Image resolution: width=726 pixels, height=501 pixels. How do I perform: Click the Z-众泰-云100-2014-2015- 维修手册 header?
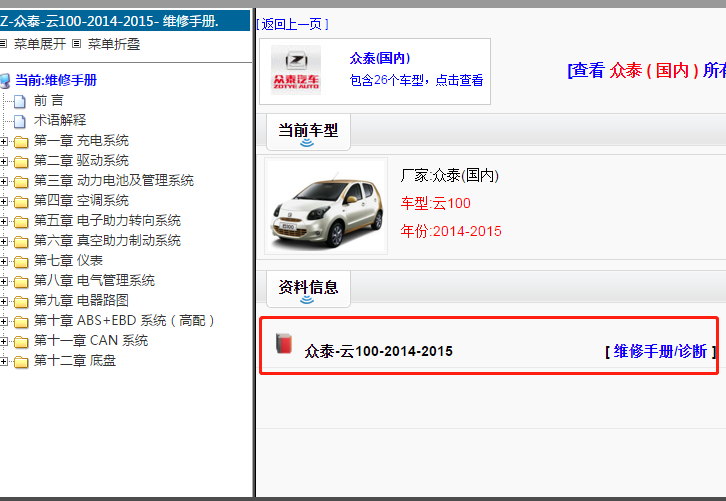coord(125,21)
